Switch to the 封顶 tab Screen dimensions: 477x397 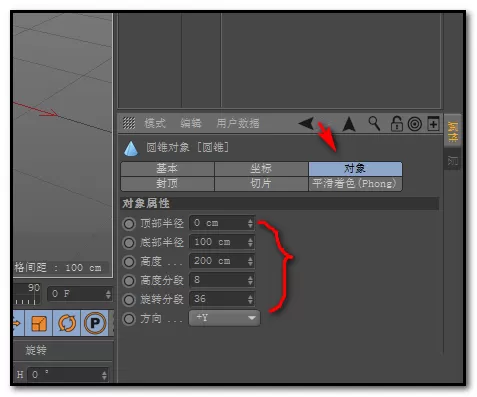pyautogui.click(x=167, y=184)
